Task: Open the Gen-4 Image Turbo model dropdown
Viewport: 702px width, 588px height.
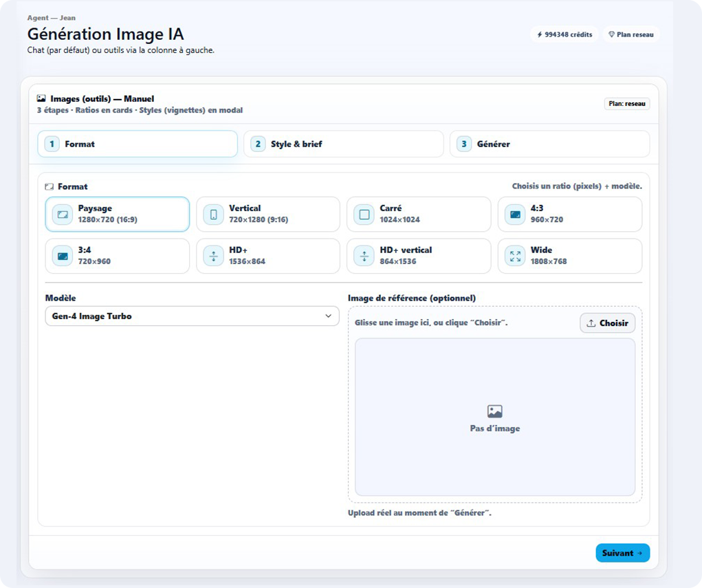Action: click(x=186, y=316)
